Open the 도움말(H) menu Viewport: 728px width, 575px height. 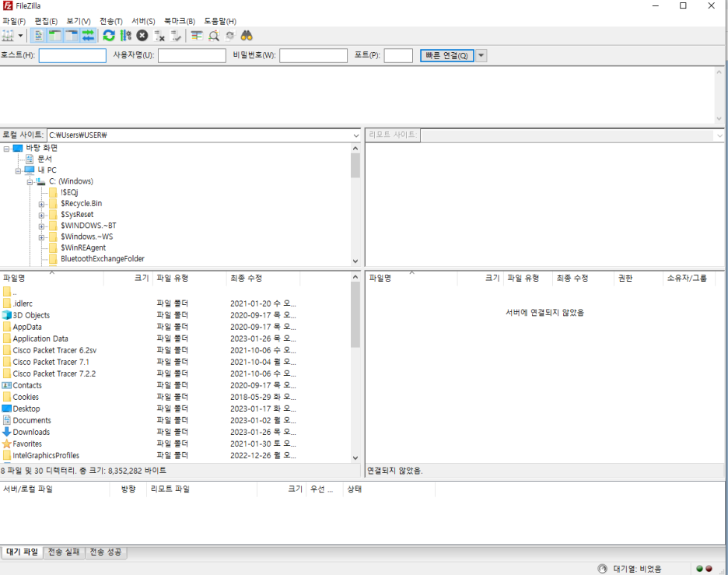point(220,21)
